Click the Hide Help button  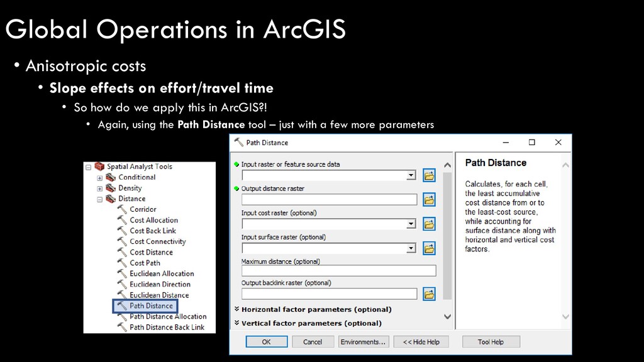(x=421, y=342)
